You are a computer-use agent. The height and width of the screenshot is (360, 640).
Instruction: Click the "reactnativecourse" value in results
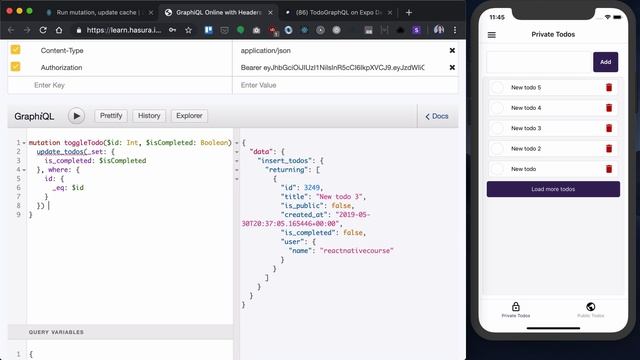pyautogui.click(x=356, y=251)
